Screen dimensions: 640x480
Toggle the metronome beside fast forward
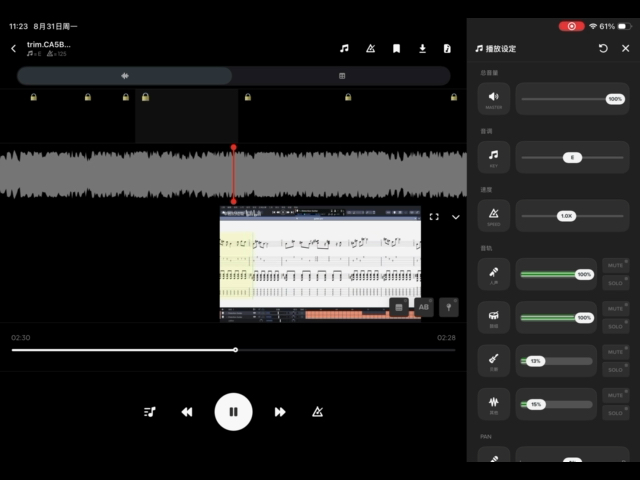(318, 412)
